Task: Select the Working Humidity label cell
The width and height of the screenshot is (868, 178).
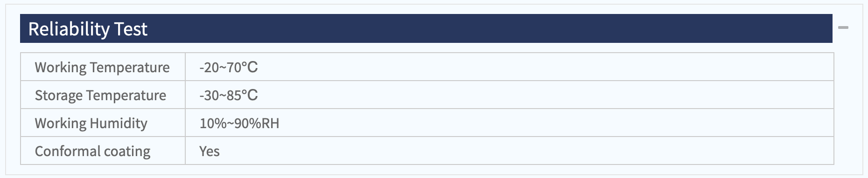Action: (x=103, y=123)
